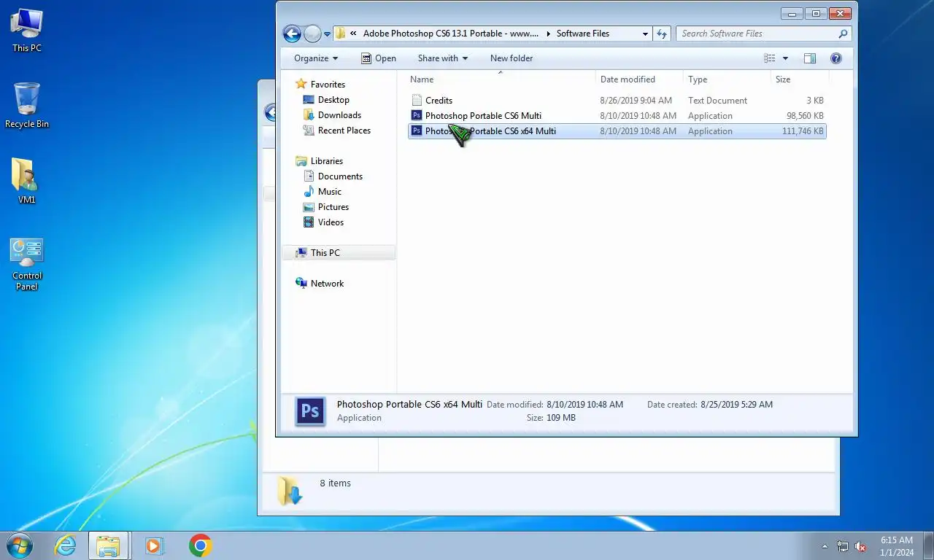Select the VM1 folder on desktop

click(27, 181)
